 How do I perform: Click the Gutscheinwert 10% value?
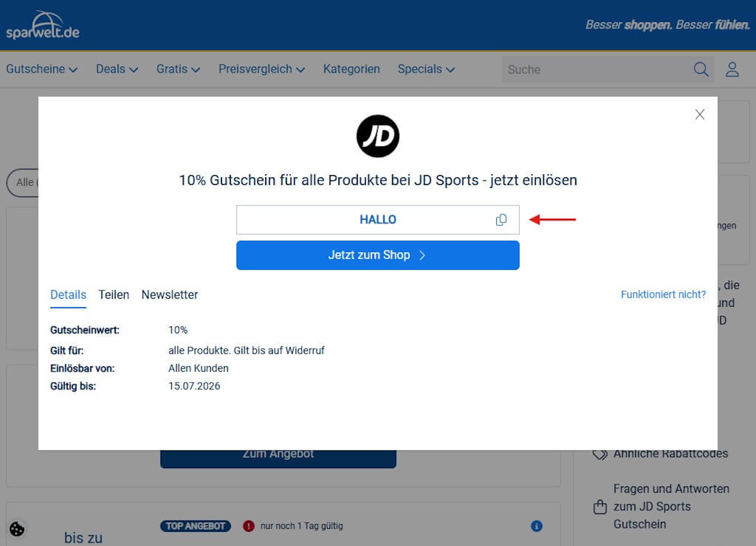coord(178,330)
